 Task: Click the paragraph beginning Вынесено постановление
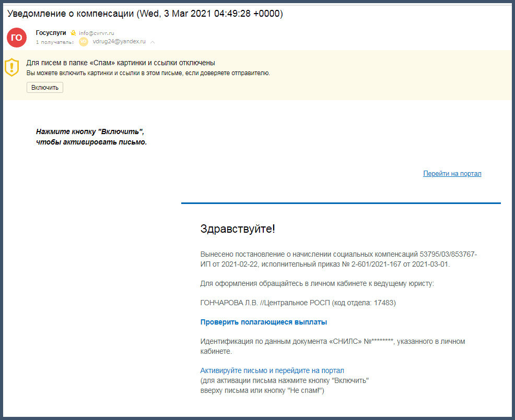[338, 259]
